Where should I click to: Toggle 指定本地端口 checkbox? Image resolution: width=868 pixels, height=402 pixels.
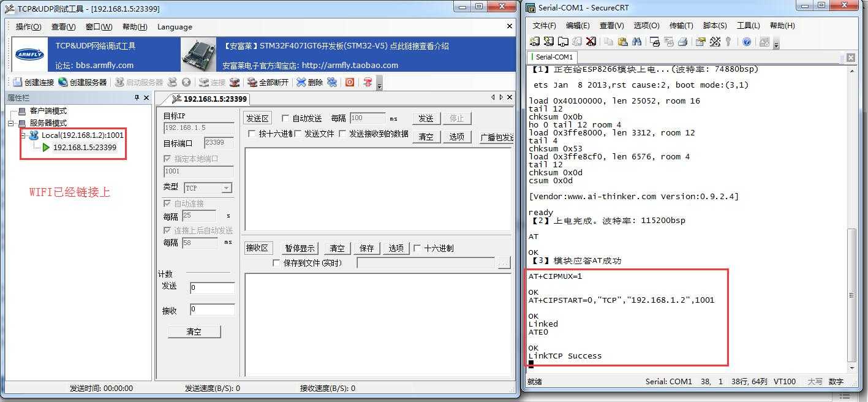[x=167, y=159]
